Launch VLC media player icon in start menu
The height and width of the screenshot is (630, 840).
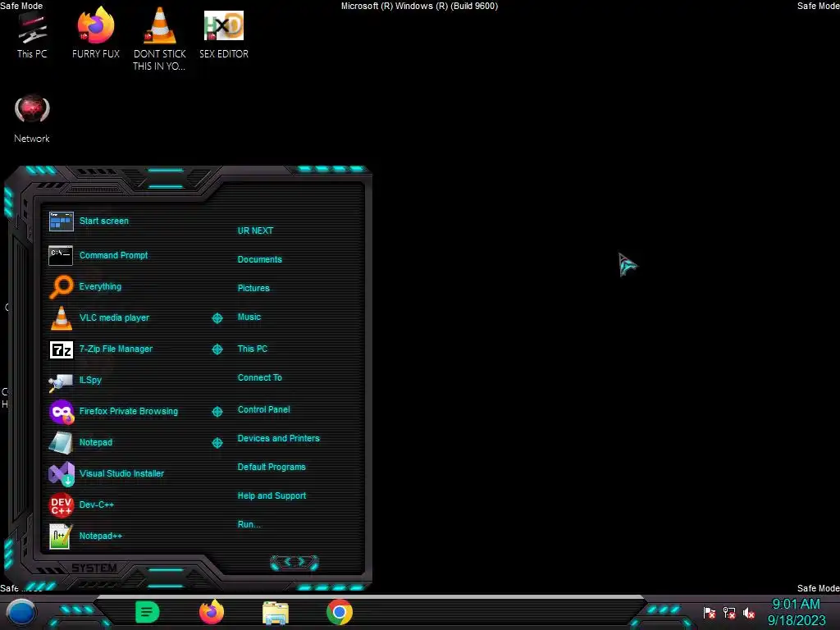61,317
